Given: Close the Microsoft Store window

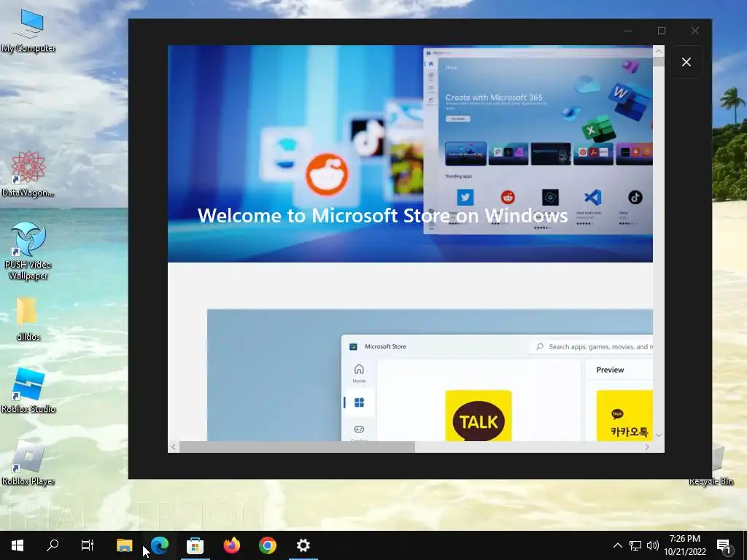Looking at the screenshot, I should tap(695, 31).
